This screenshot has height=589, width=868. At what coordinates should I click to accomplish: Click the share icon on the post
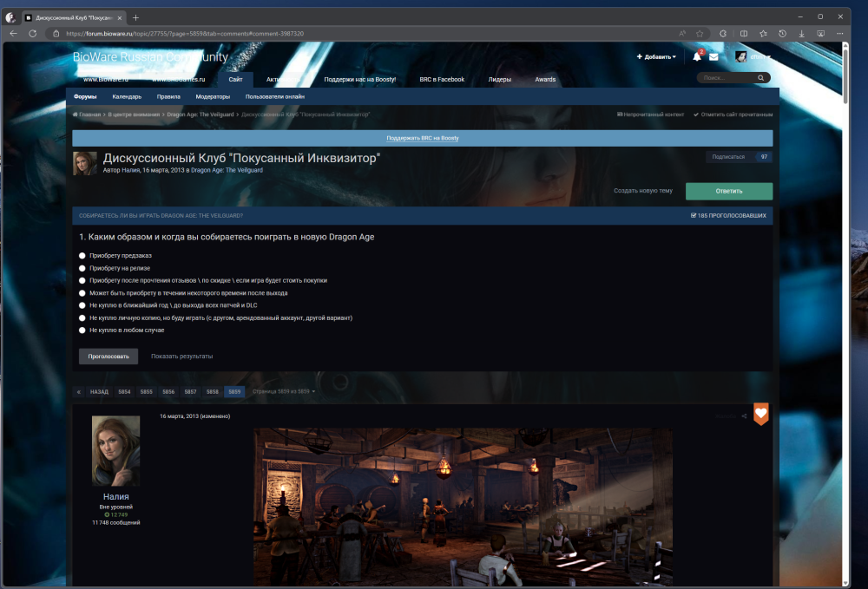(x=744, y=416)
